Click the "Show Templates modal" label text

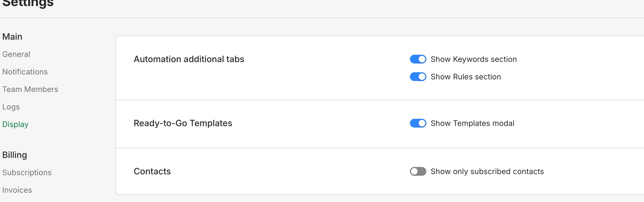coord(472,123)
